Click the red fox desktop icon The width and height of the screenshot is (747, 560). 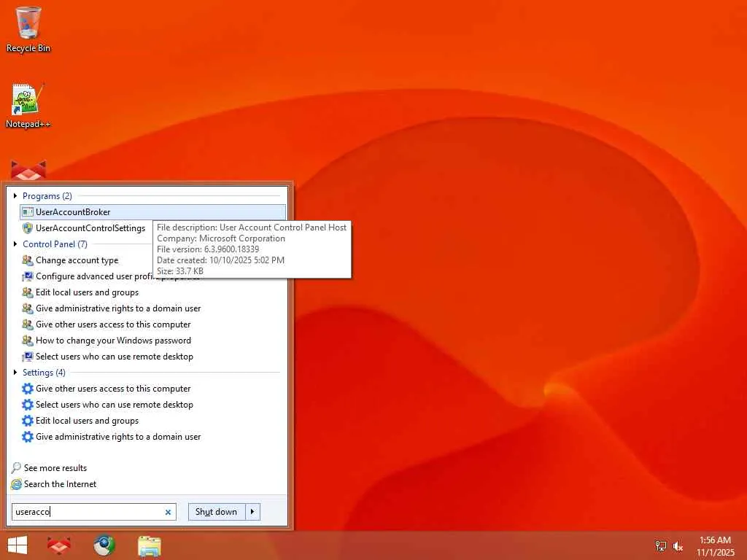(28, 170)
